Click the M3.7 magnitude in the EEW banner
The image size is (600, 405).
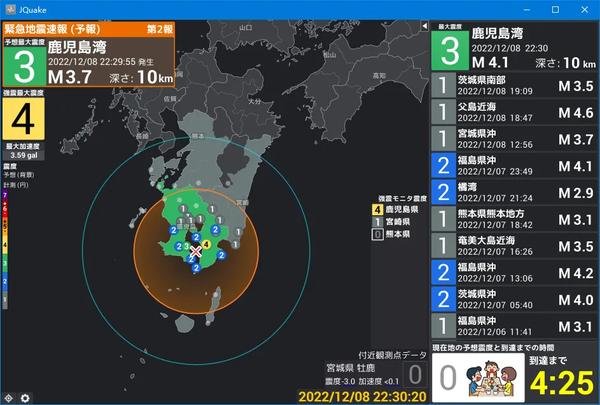point(70,77)
